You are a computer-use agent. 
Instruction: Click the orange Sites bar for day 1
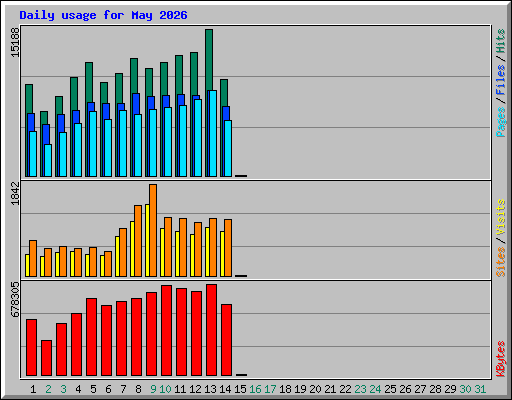[33, 258]
